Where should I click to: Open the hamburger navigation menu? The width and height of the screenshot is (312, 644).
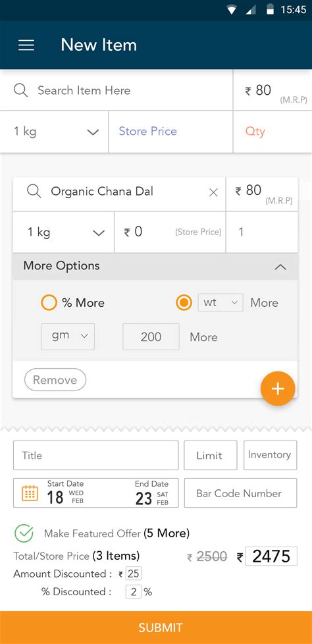(26, 45)
